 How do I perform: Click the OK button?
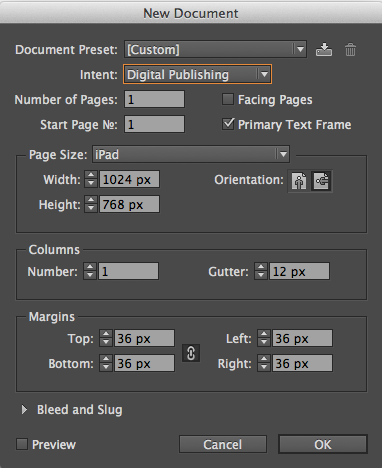coord(323,444)
